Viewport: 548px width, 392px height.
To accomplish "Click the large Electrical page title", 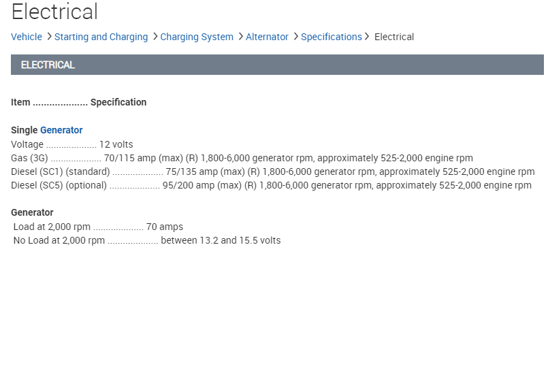I will pos(54,12).
